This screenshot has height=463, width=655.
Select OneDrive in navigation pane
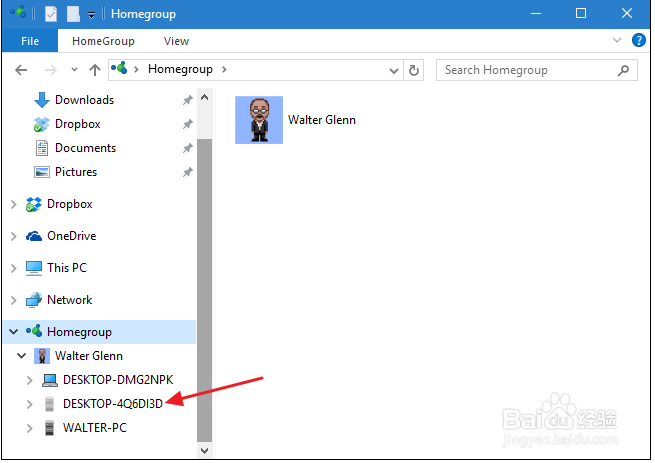coord(71,236)
